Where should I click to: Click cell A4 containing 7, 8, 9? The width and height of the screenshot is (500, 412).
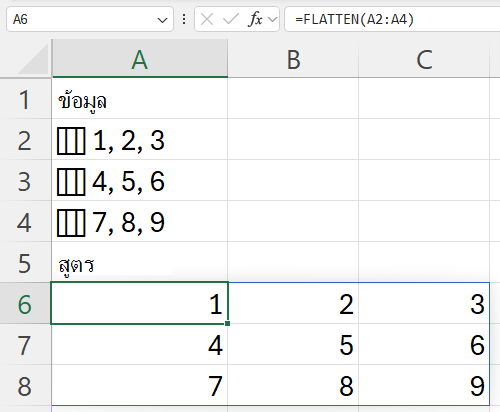(x=140, y=222)
